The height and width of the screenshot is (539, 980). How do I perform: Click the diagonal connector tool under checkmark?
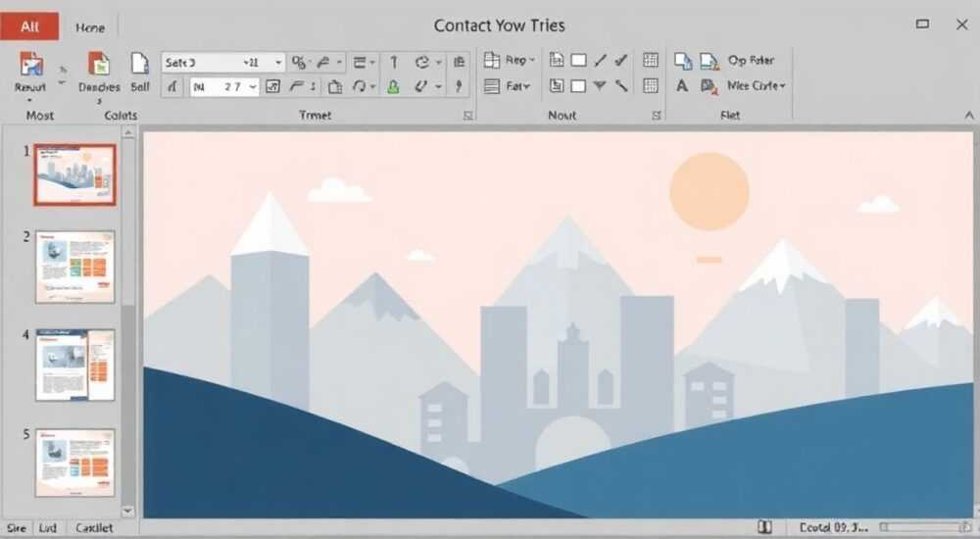pyautogui.click(x=621, y=86)
